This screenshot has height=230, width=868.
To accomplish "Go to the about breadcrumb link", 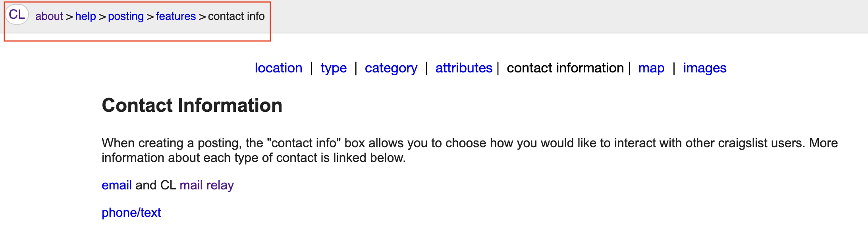I will click(x=49, y=16).
